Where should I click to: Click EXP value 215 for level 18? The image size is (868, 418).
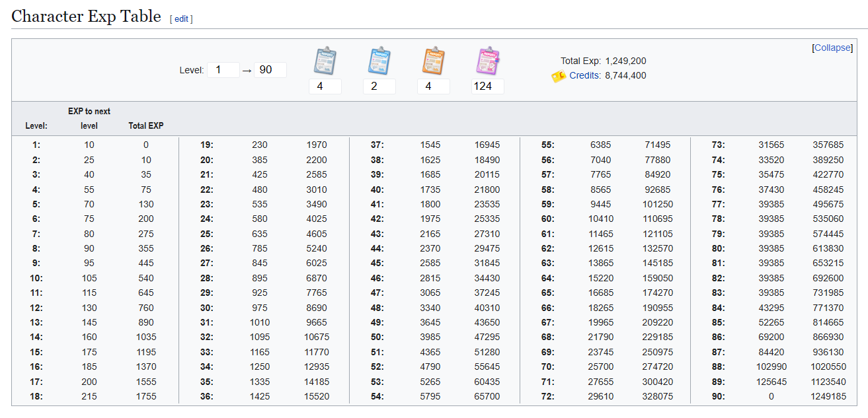(89, 396)
